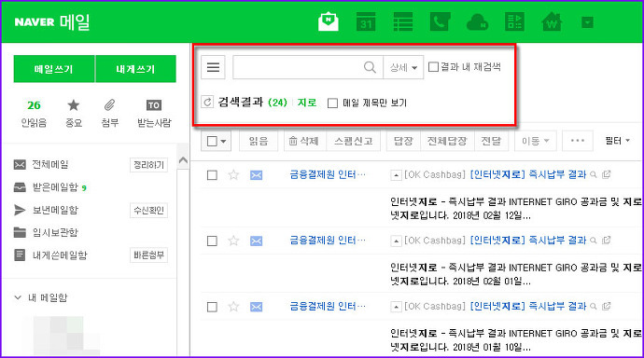644x358 pixels.
Task: Click the 정리하기 button
Action: pyautogui.click(x=148, y=165)
